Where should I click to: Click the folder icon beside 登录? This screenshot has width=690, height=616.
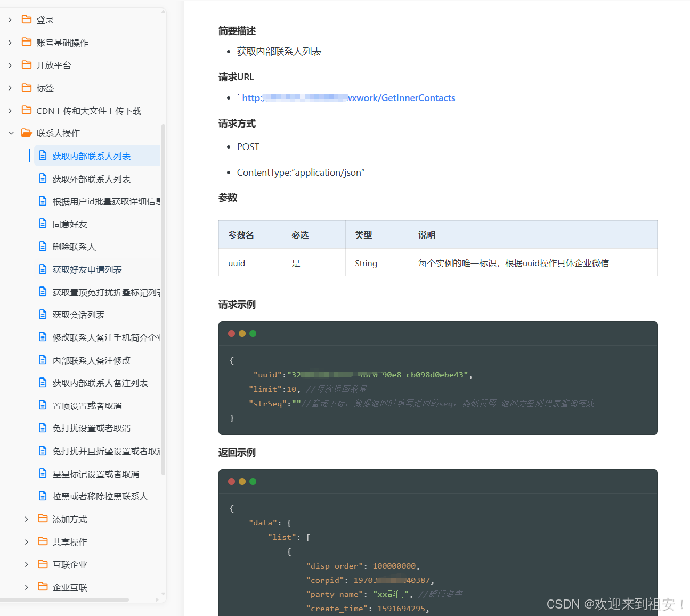(27, 20)
